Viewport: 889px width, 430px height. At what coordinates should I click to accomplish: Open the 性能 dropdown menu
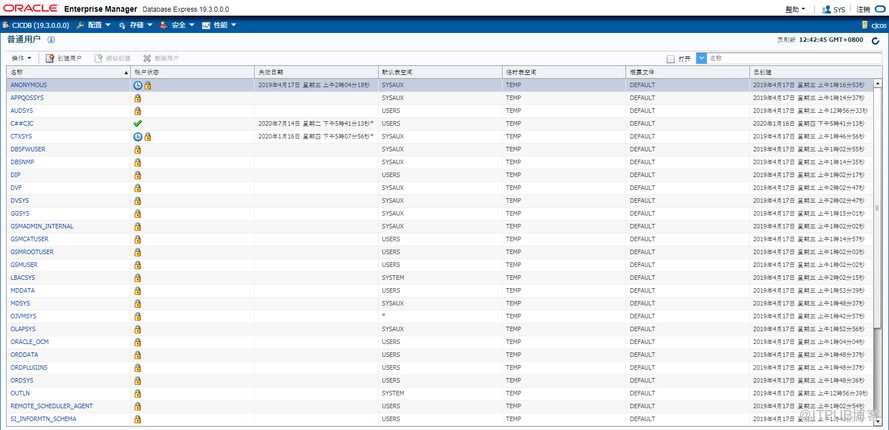pos(219,25)
